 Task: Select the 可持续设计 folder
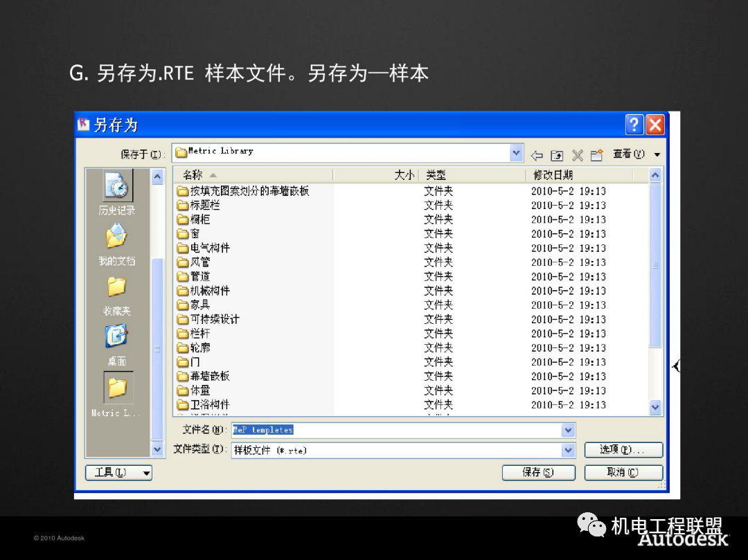[x=208, y=319]
